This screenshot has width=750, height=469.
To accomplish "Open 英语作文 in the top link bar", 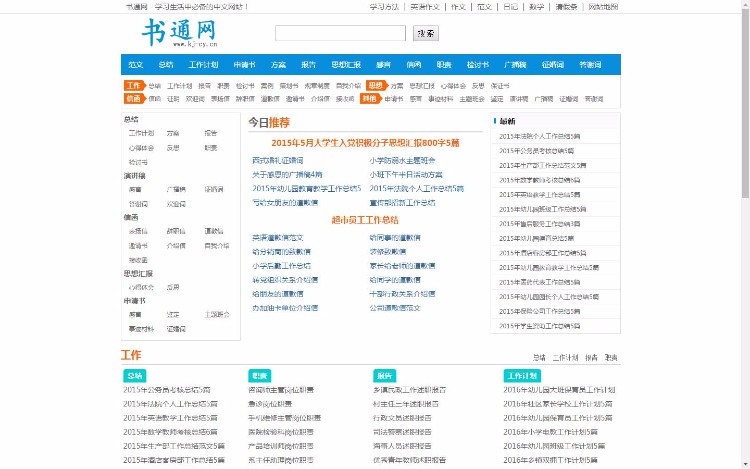I will click(x=425, y=7).
